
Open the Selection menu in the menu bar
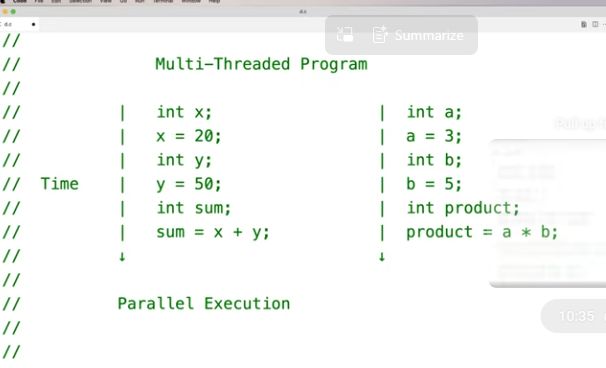click(x=80, y=2)
